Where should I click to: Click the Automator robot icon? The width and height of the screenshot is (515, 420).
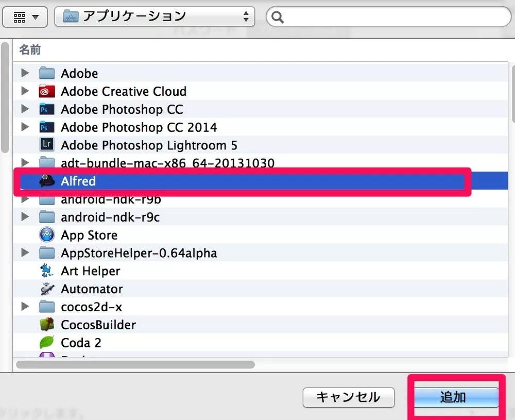point(47,289)
